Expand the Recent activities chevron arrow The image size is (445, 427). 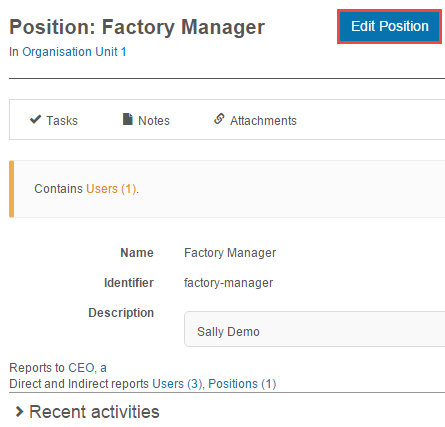20,412
